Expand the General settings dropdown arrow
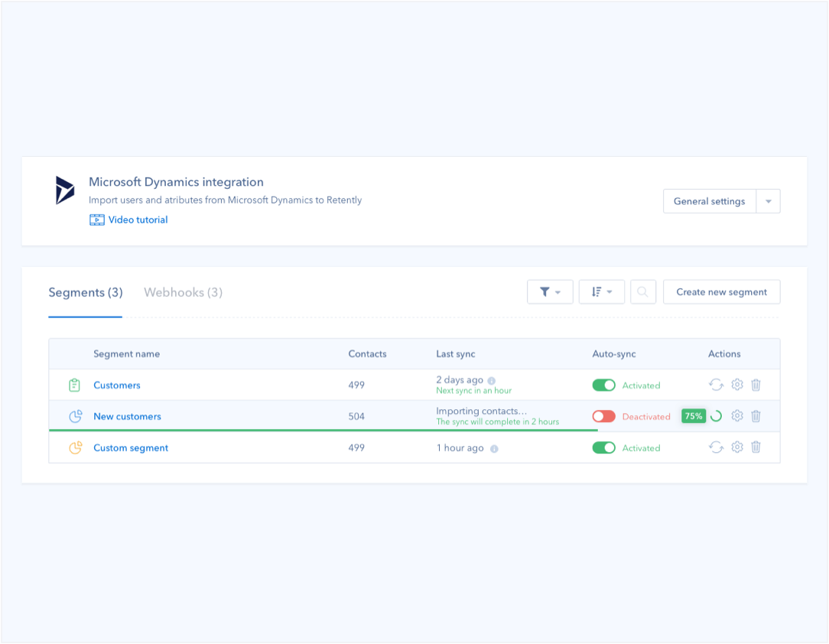Viewport: 829px width, 644px height. [768, 201]
